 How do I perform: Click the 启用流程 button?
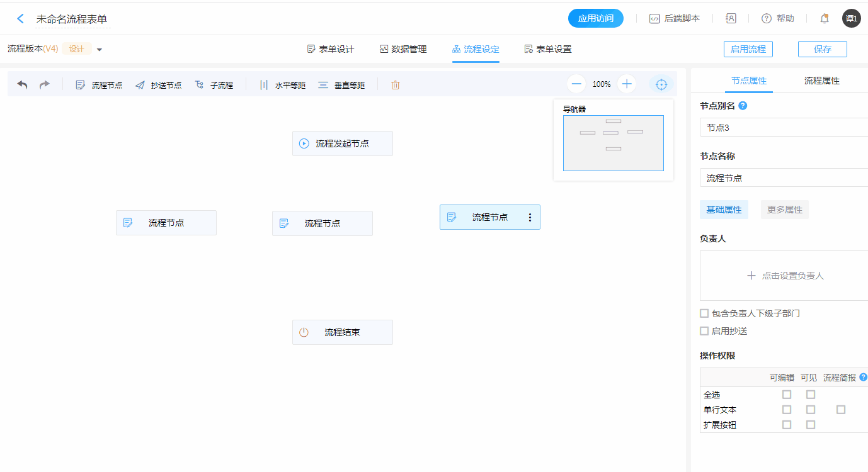748,49
